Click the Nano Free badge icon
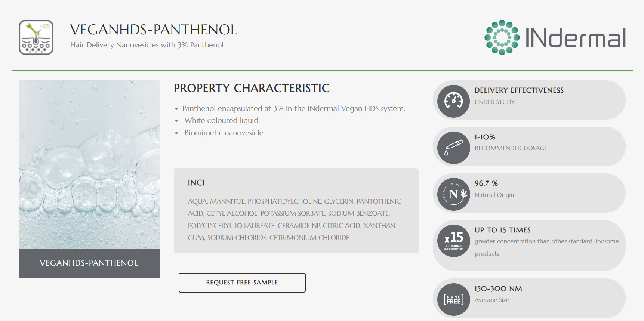Viewport: 644px width, 321px height. 453,299
